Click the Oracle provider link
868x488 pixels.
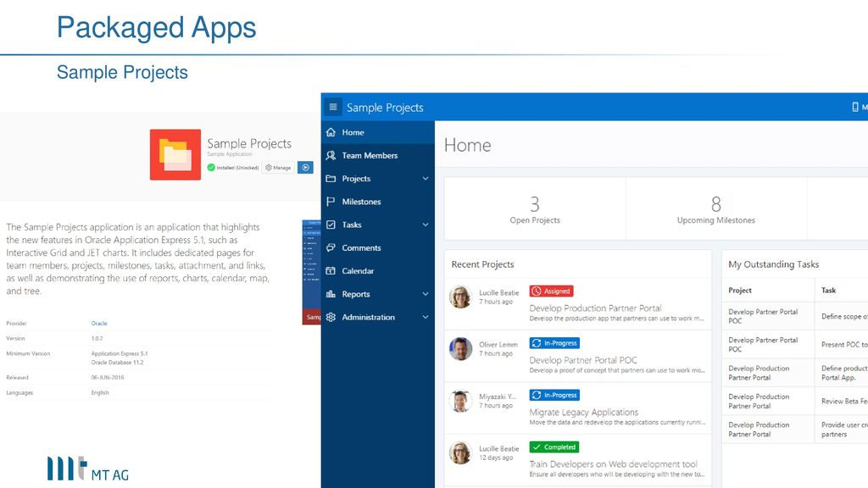[x=99, y=323]
